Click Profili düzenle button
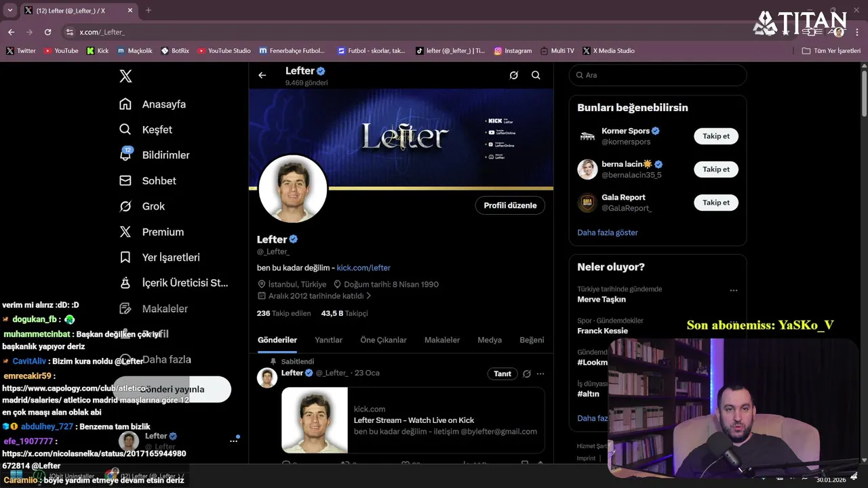Image resolution: width=868 pixels, height=488 pixels. pos(510,205)
